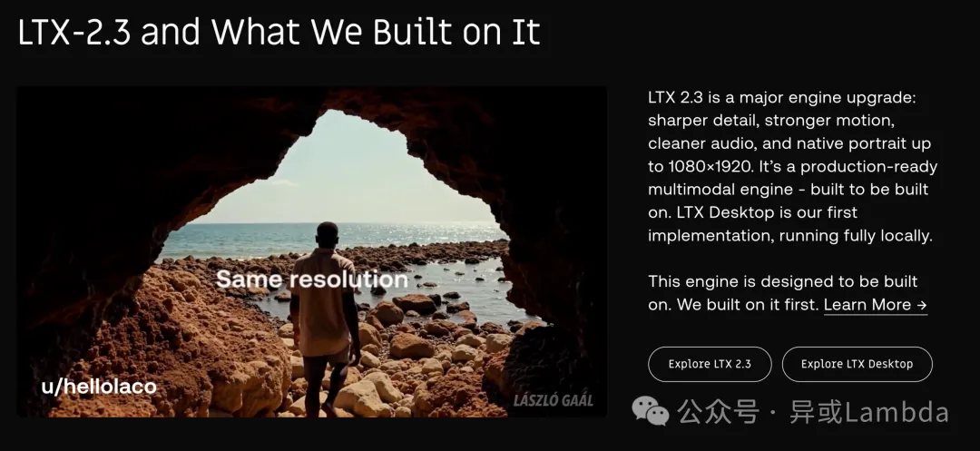Image resolution: width=980 pixels, height=451 pixels.
Task: Click the LÁSZLÓ GAÁL watermark text
Action: click(553, 400)
